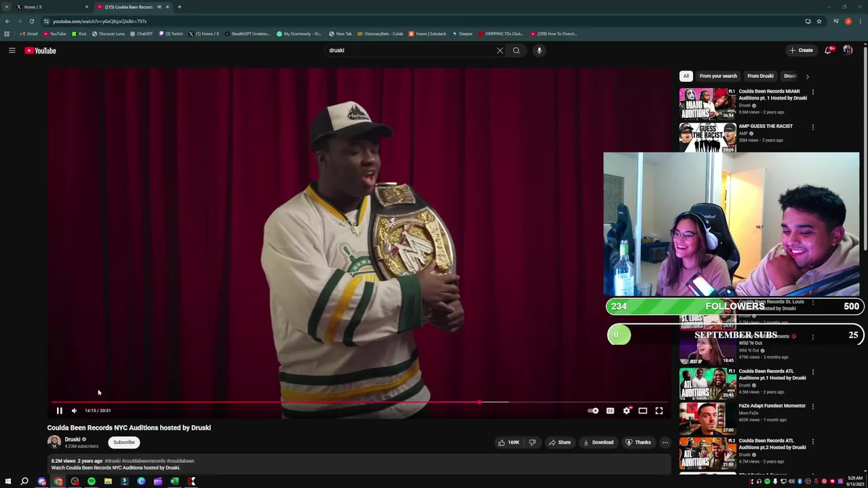Select the 'All' filter chip
This screenshot has height=488, width=868.
point(686,76)
